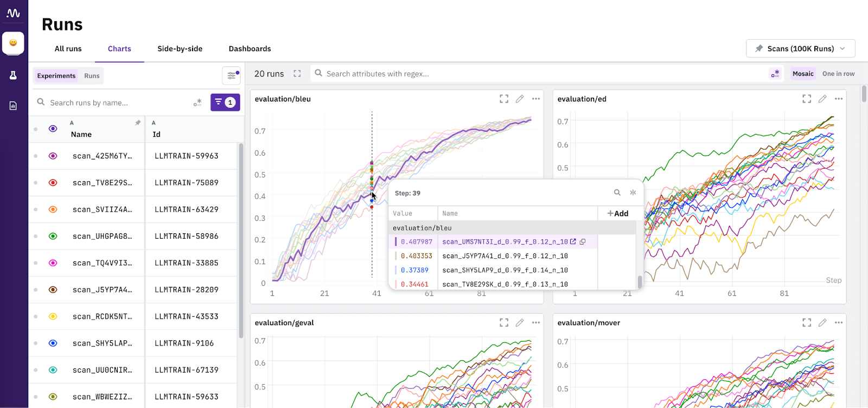Edit the evaluation/ed chart with pencil icon

click(x=822, y=99)
